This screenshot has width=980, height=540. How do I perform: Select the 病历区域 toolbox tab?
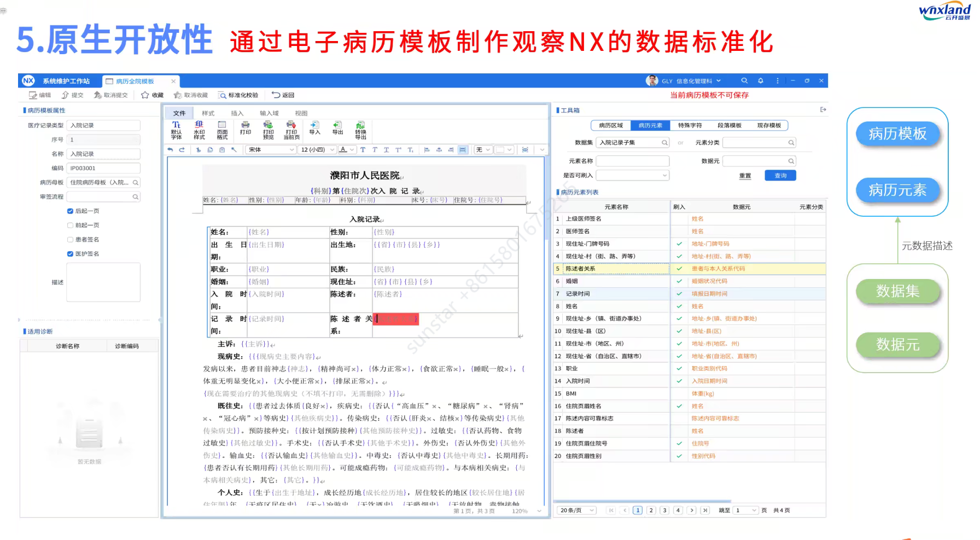[x=611, y=125]
